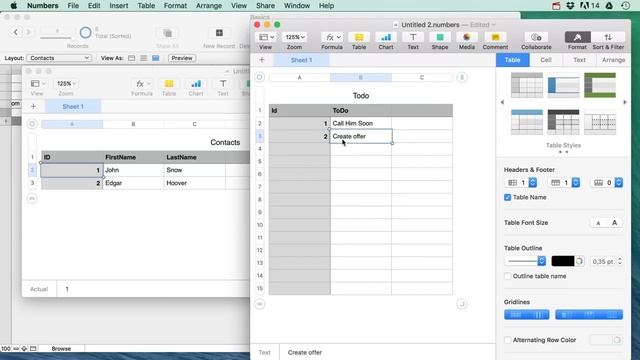
Task: Toggle the Table Name checkbox
Action: 507,198
